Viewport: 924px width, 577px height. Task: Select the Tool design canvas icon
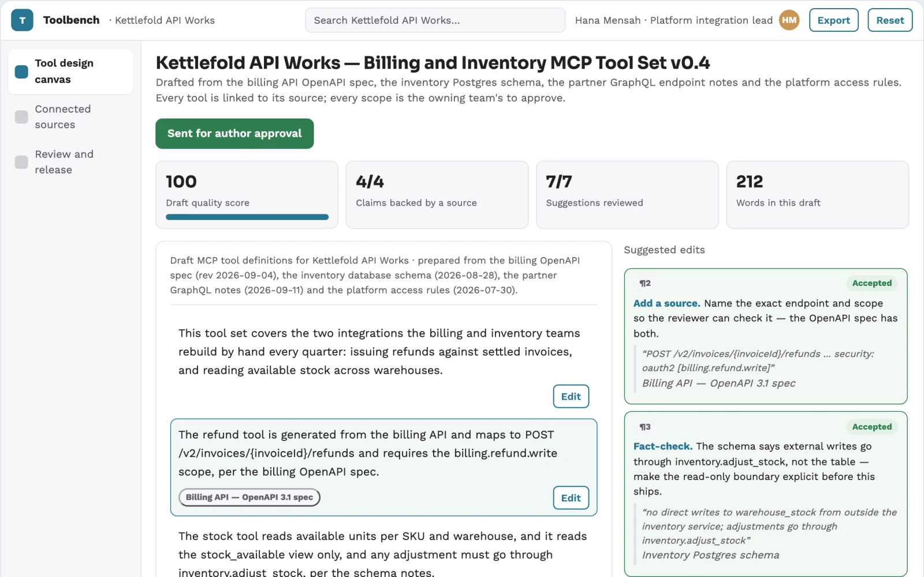[x=21, y=72]
